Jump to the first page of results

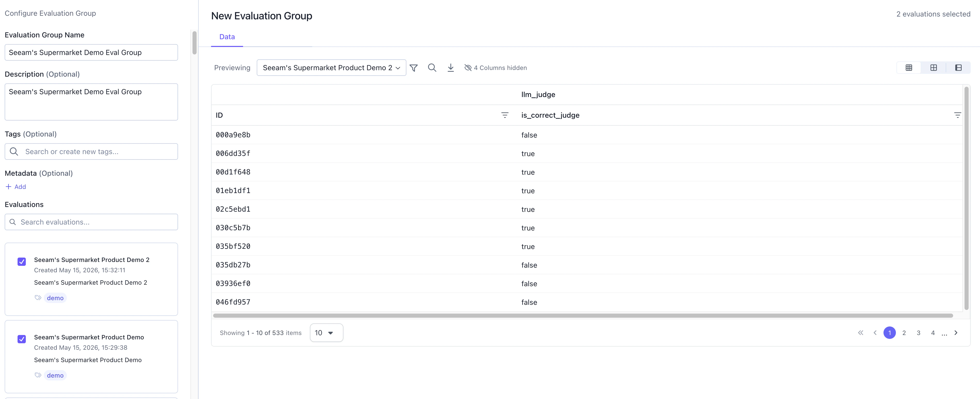pos(861,333)
